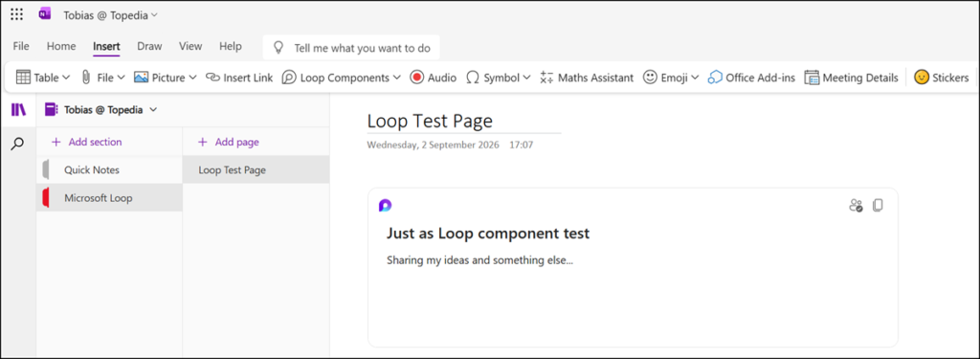Expand the File attachment dropdown arrow
Image resolution: width=980 pixels, height=359 pixels.
coord(122,78)
